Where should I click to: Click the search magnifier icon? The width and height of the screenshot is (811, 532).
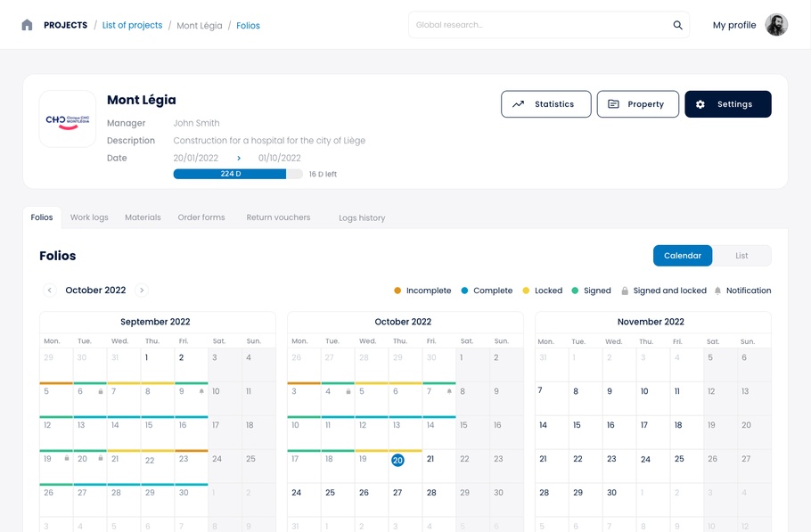point(677,25)
